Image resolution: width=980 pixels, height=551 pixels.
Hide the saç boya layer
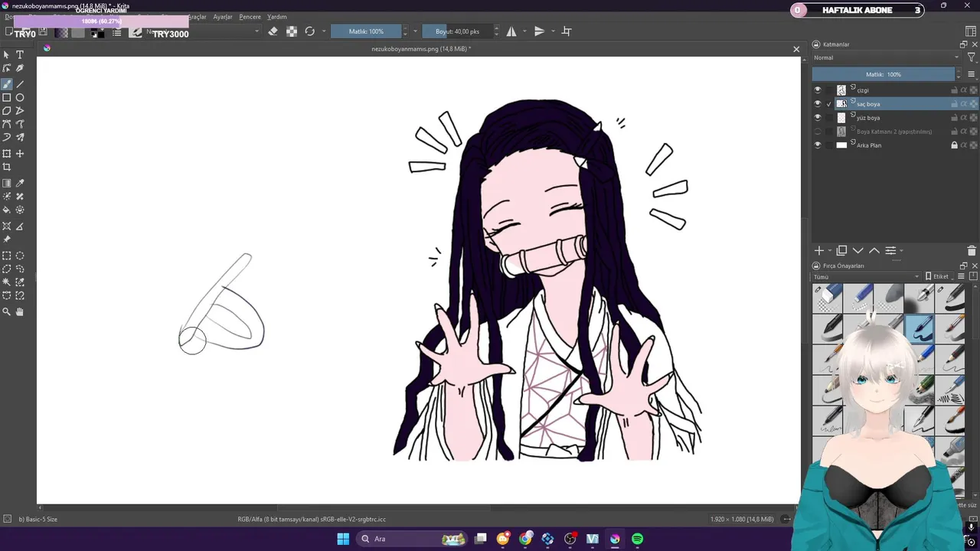[818, 104]
